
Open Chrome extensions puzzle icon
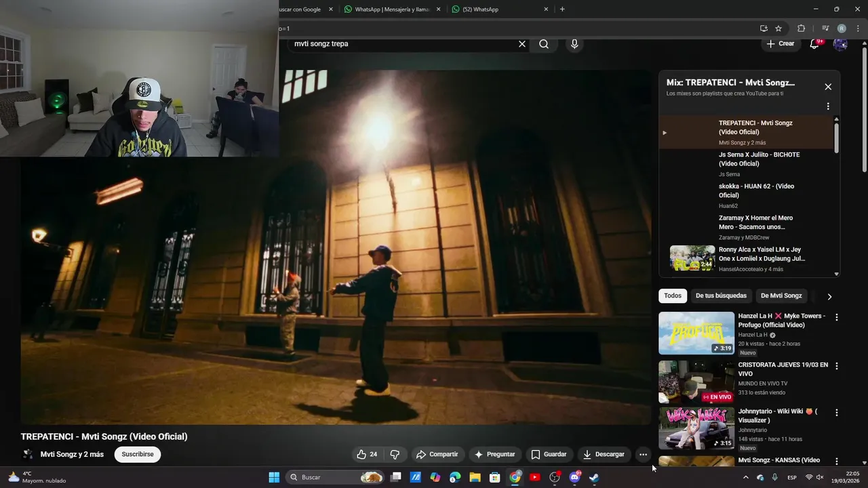pos(801,28)
